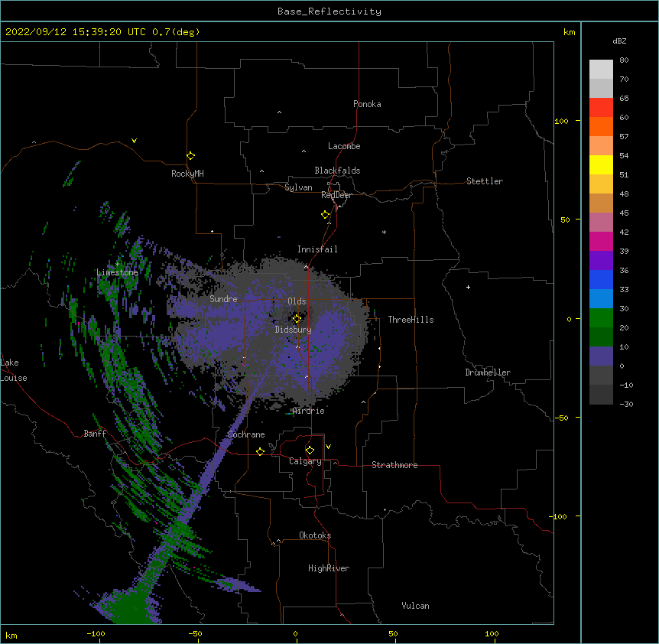Select the slate-purple 10-0 dBZ legend swatch
The width and height of the screenshot is (659, 644).
601,356
